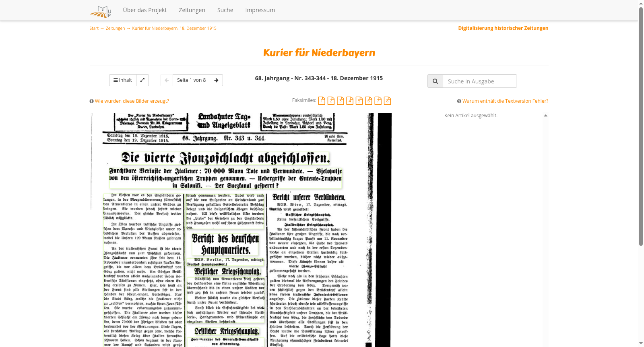
Task: Open 'Warum enthält die Textversion Fehler?' link
Action: [505, 101]
